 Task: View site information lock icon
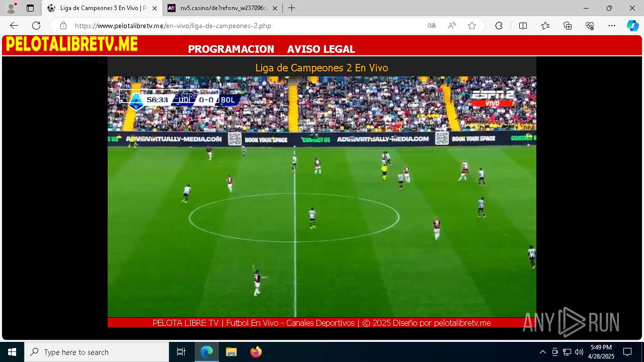[63, 26]
